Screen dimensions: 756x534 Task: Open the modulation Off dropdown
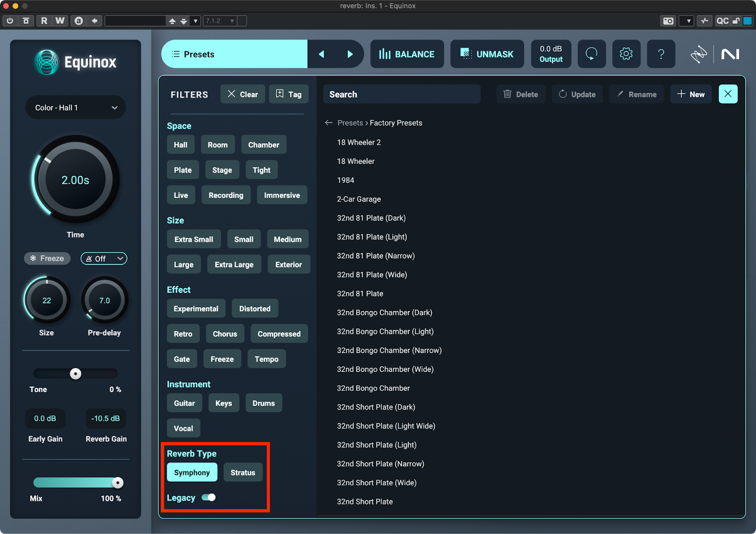[x=104, y=258]
